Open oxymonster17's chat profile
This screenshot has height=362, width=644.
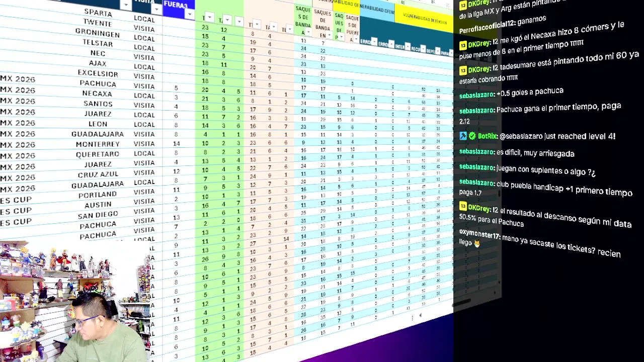(479, 233)
